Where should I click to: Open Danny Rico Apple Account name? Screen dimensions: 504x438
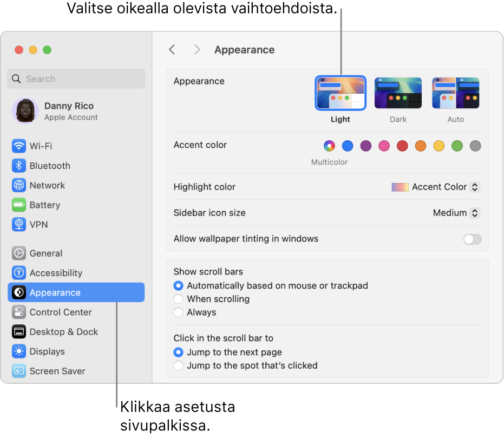click(69, 106)
